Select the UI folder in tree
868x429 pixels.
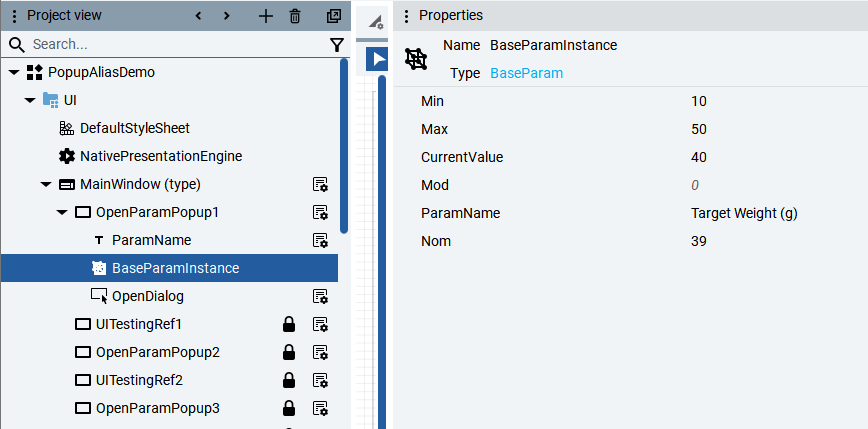pyautogui.click(x=70, y=101)
